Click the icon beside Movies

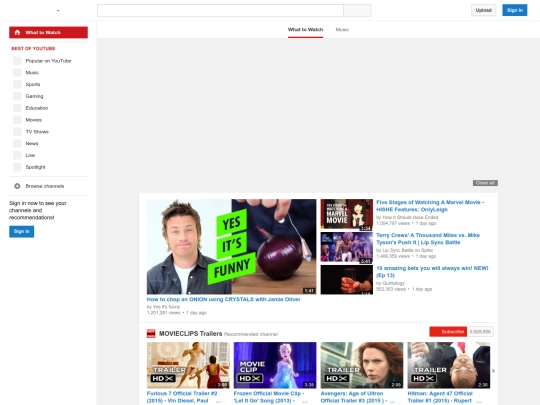(x=17, y=120)
